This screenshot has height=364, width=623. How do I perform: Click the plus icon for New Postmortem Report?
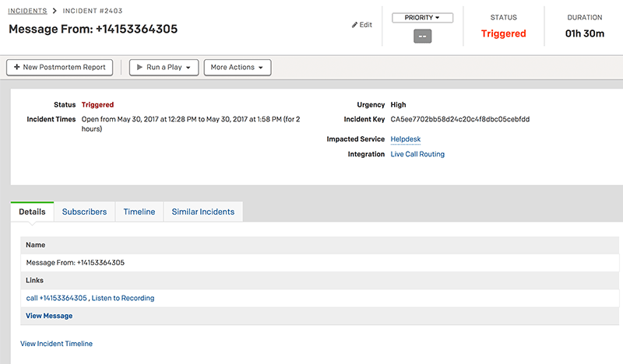[x=17, y=68]
